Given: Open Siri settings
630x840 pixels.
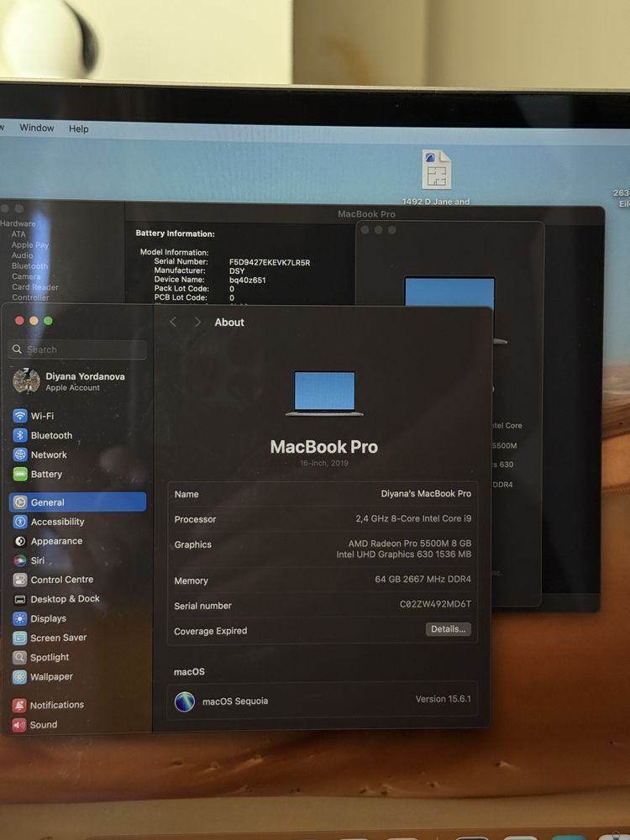Looking at the screenshot, I should tap(29, 560).
